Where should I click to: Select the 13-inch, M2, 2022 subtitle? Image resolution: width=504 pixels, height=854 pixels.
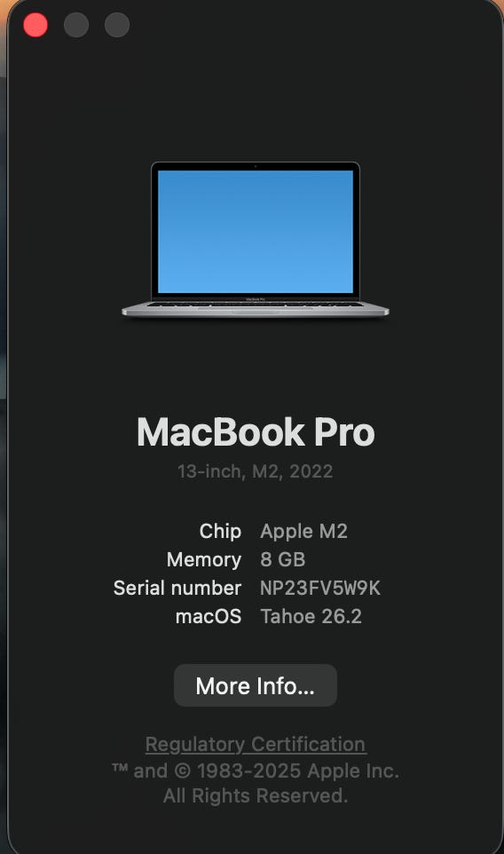click(x=256, y=471)
